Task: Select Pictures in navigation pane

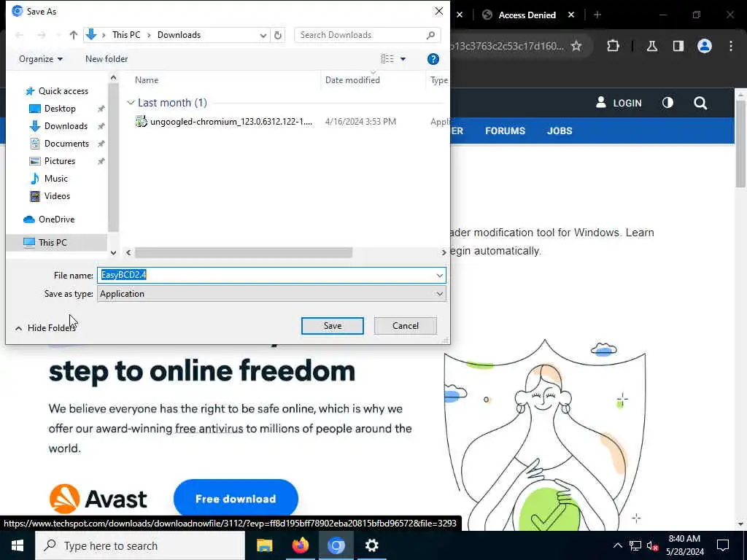Action: pyautogui.click(x=60, y=161)
